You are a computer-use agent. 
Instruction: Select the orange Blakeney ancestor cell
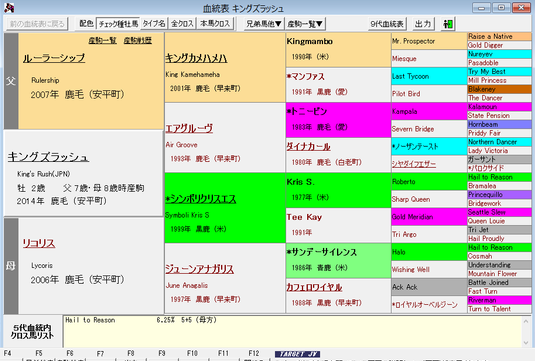[500, 89]
